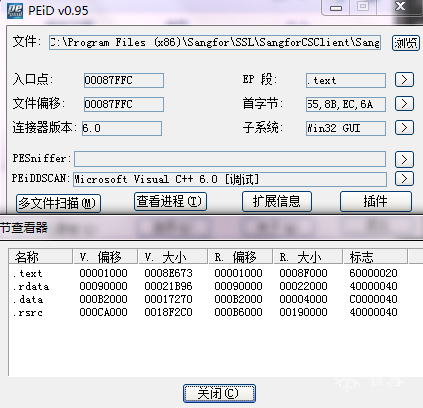Click PEiDDSCAN result Microsoft Visual C++ 6.0
The width and height of the screenshot is (423, 408).
(x=230, y=179)
